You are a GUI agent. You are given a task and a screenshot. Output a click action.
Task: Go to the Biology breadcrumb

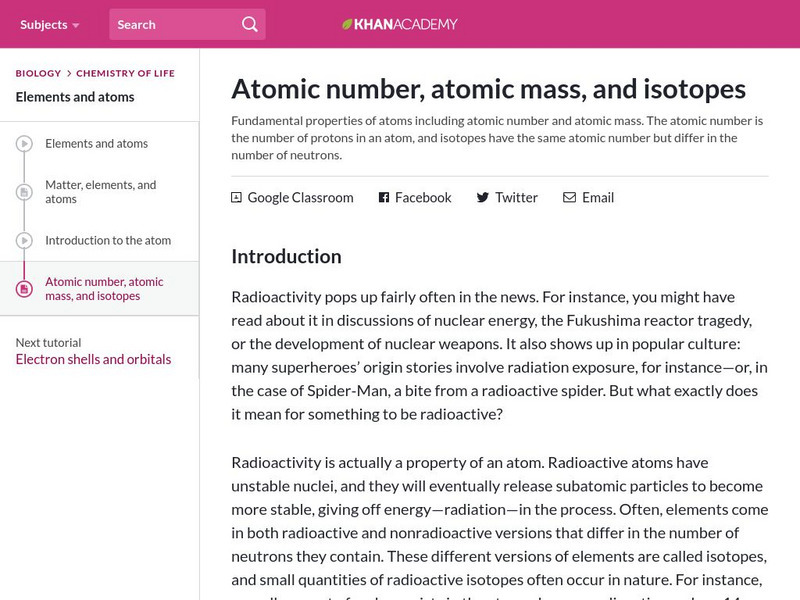[x=38, y=73]
